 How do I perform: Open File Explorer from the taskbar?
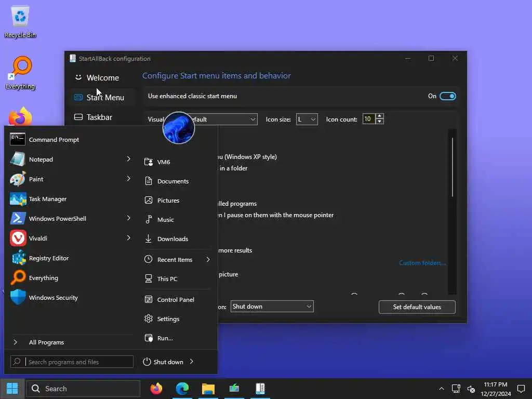click(208, 389)
